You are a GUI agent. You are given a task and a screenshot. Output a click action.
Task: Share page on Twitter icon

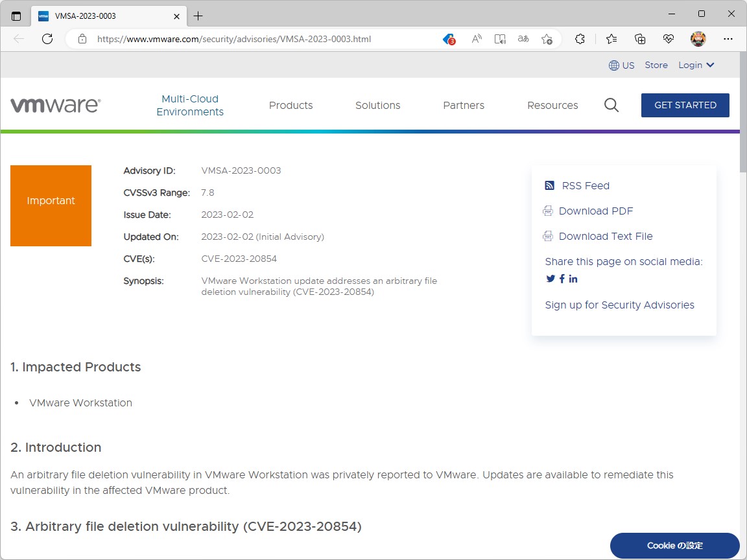pyautogui.click(x=551, y=279)
